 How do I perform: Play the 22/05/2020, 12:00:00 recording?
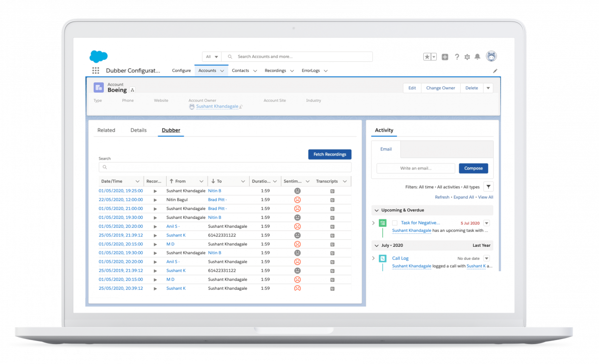[x=155, y=200]
